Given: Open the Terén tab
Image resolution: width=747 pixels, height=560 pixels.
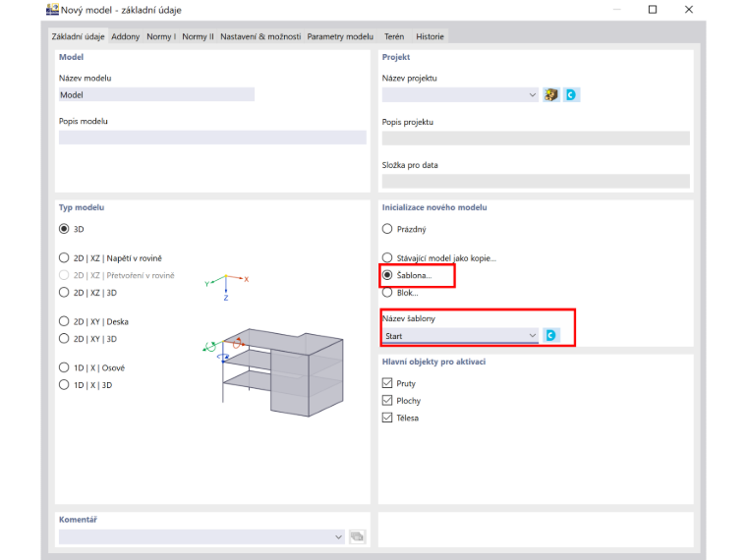Looking at the screenshot, I should point(394,36).
